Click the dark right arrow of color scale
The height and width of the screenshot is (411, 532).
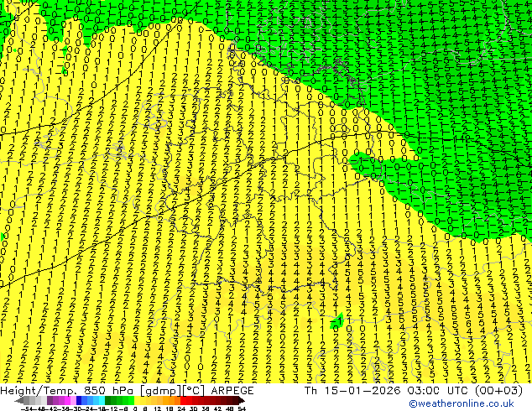pos(241,401)
